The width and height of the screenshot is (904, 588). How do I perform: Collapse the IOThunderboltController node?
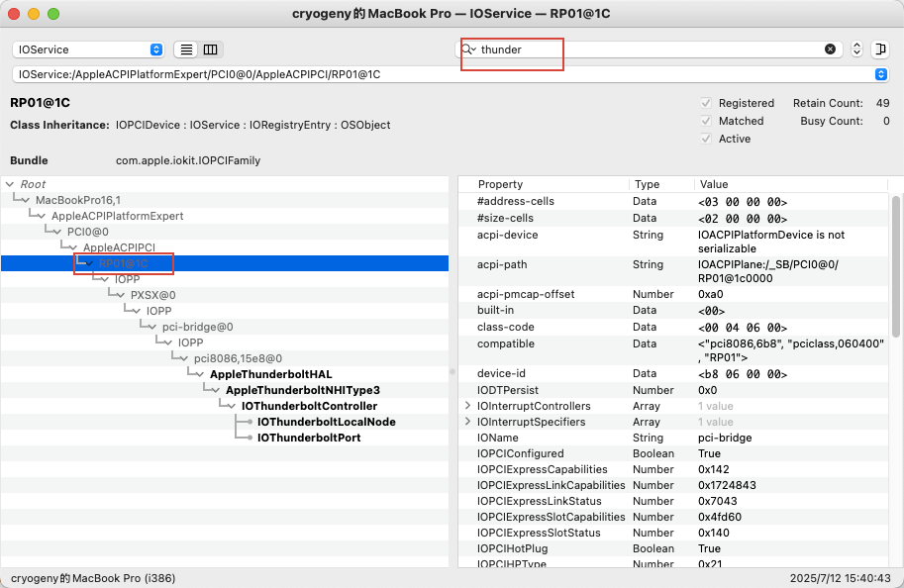tap(231, 407)
